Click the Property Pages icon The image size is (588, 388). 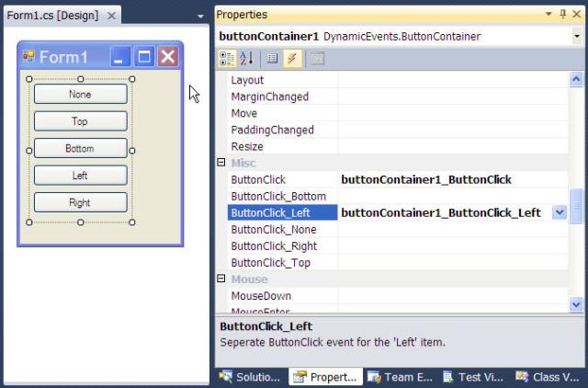(x=317, y=59)
